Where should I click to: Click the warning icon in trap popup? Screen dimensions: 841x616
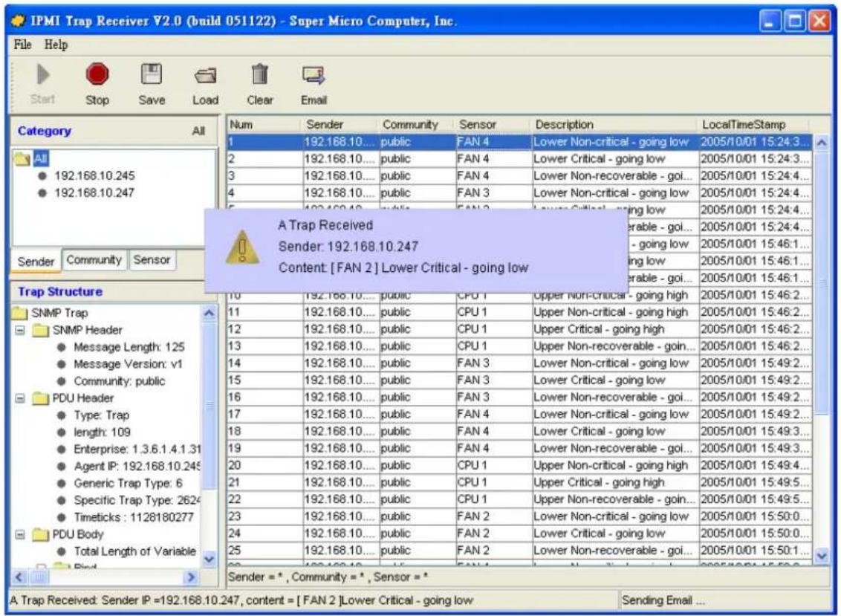coord(242,247)
